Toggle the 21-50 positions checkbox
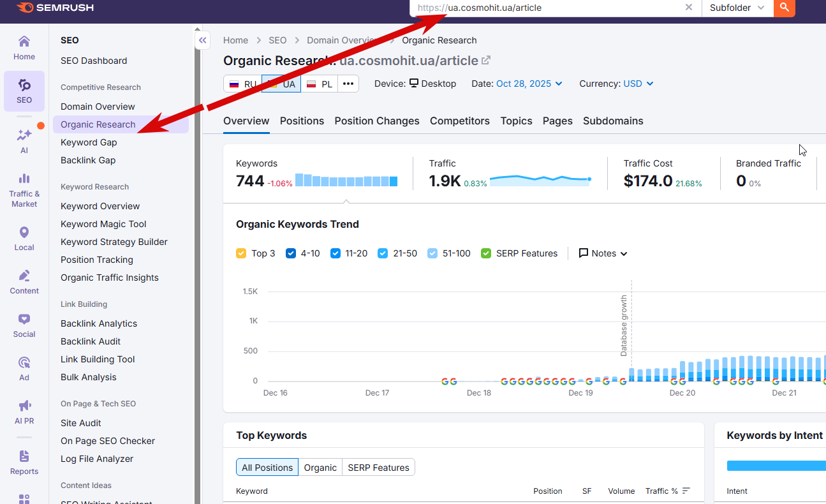This screenshot has height=504, width=826. point(383,253)
